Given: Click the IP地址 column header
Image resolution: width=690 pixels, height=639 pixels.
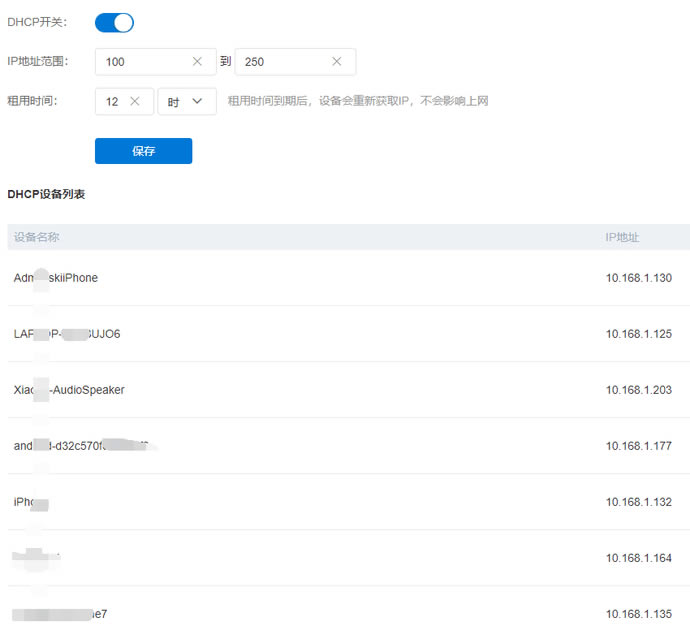Looking at the screenshot, I should click(x=622, y=237).
